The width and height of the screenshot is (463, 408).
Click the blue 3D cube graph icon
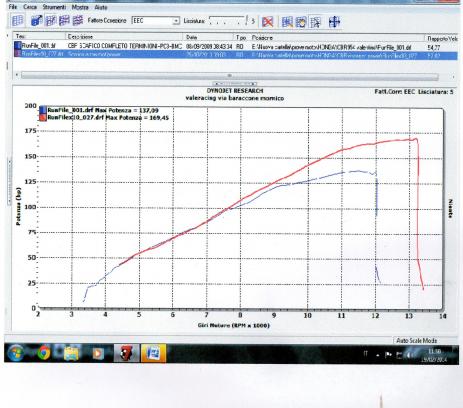pyautogui.click(x=36, y=21)
